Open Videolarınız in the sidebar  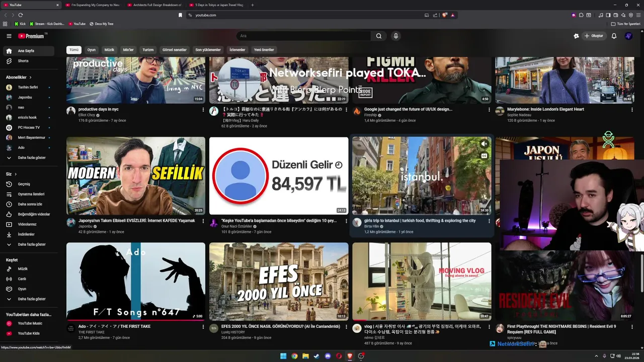click(29, 224)
